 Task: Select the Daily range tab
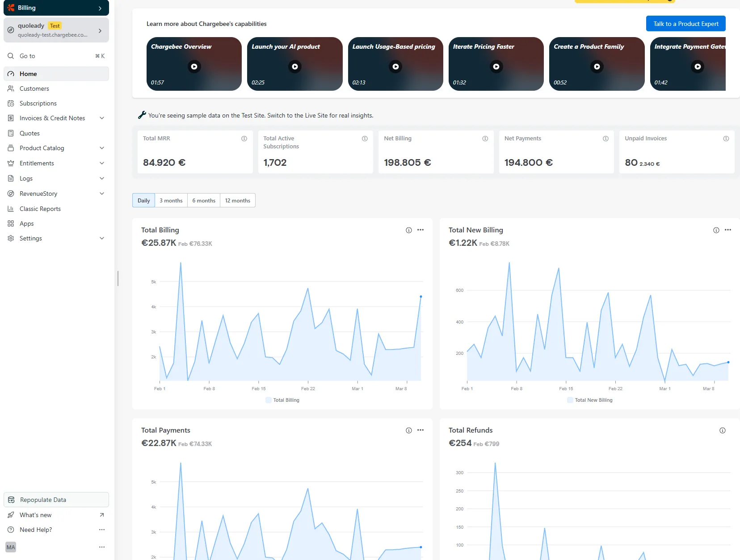144,200
